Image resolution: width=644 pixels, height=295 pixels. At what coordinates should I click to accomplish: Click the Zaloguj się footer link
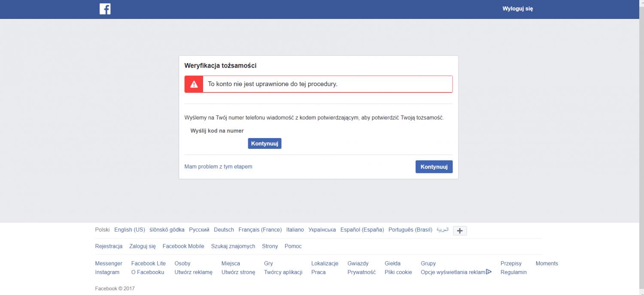coord(143,246)
